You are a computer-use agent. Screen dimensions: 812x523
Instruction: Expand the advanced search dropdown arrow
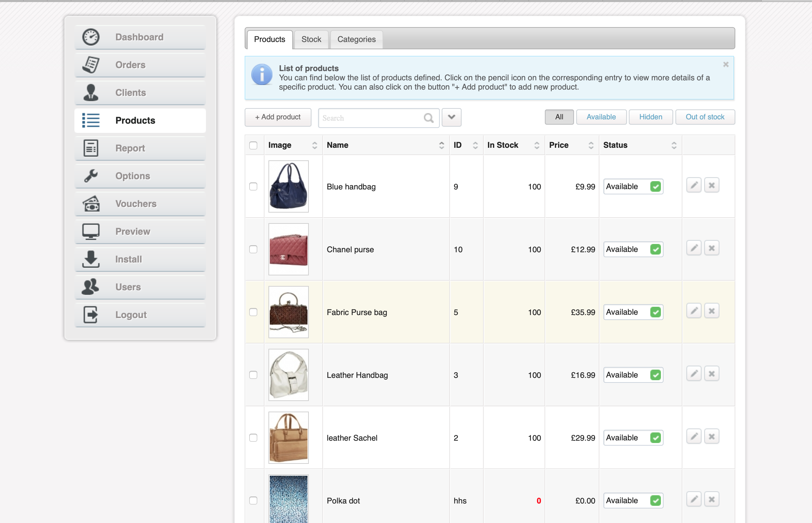coord(451,117)
